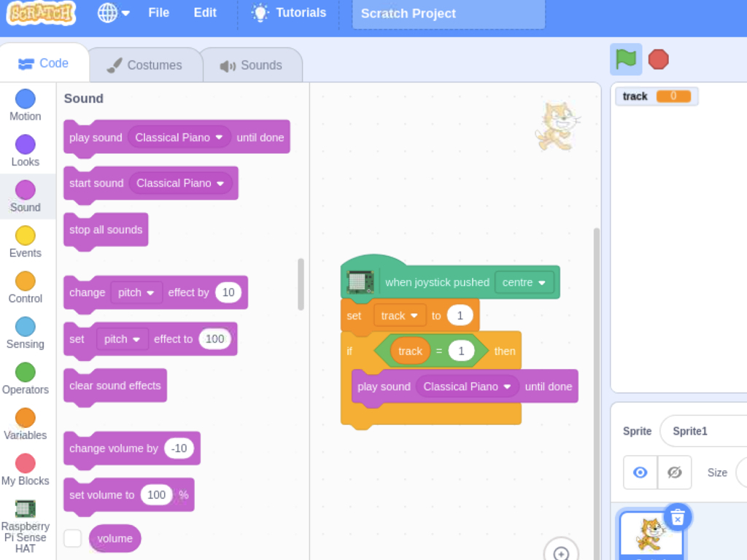Select the Sensing block category
This screenshot has width=747, height=560.
[x=26, y=333]
